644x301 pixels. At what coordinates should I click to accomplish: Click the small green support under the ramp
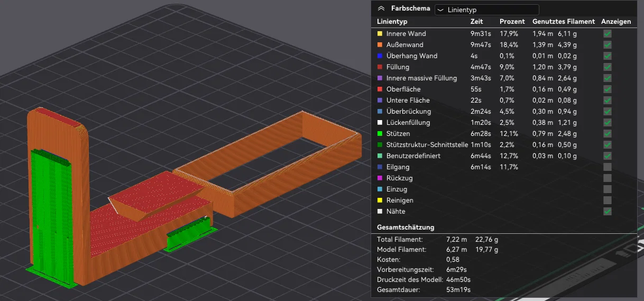190,235
